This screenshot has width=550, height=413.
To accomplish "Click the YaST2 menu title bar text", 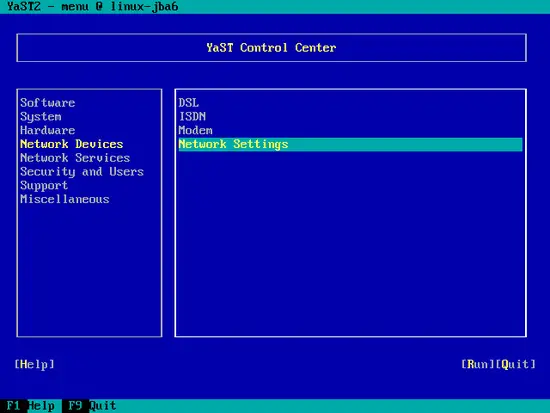I will point(92,7).
